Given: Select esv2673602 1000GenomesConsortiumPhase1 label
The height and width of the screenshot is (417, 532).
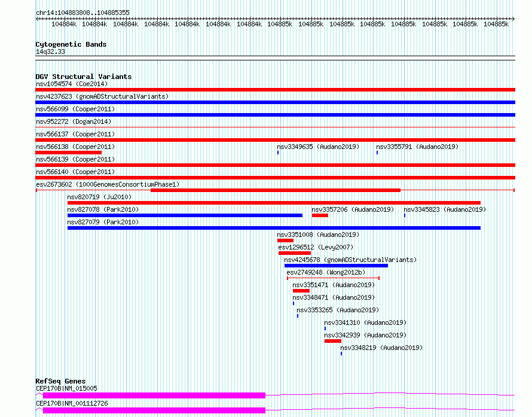Looking at the screenshot, I should point(108,184).
